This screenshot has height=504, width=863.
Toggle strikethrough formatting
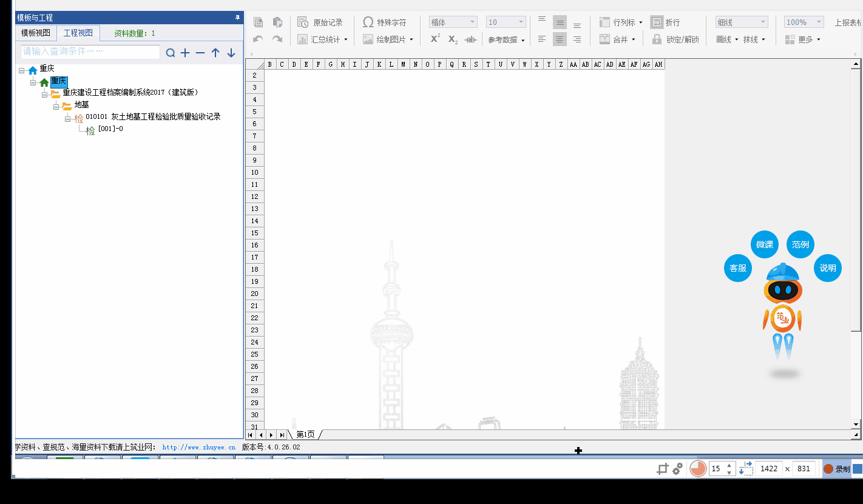pos(470,39)
